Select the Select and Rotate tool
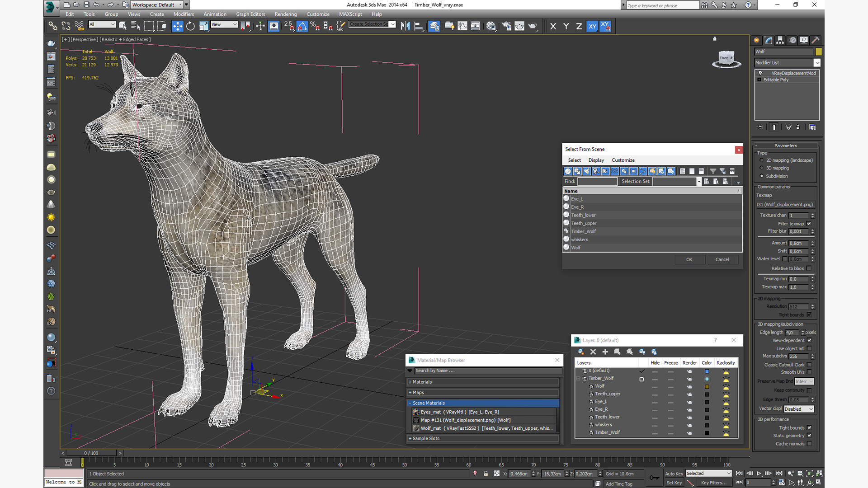Viewport: 868px width, 488px height. click(190, 26)
